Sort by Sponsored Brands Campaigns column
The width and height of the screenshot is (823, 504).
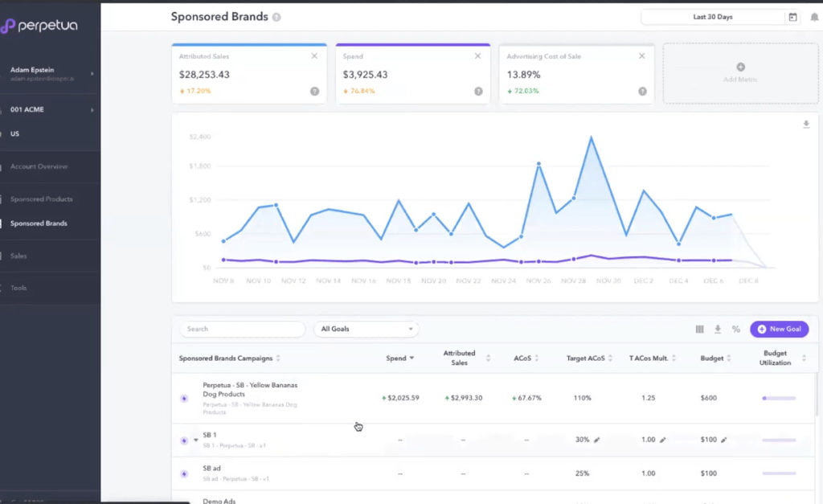tap(229, 358)
